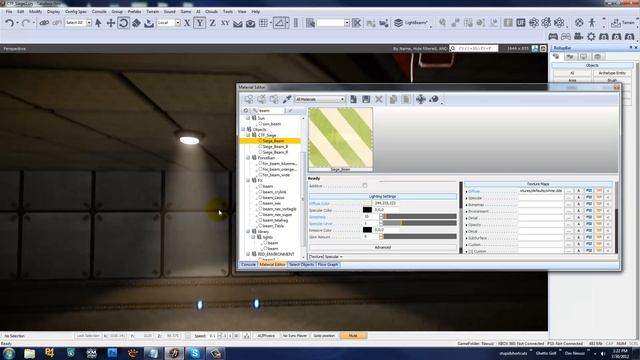
Task: Open the Modify menu
Action: (x=35, y=11)
